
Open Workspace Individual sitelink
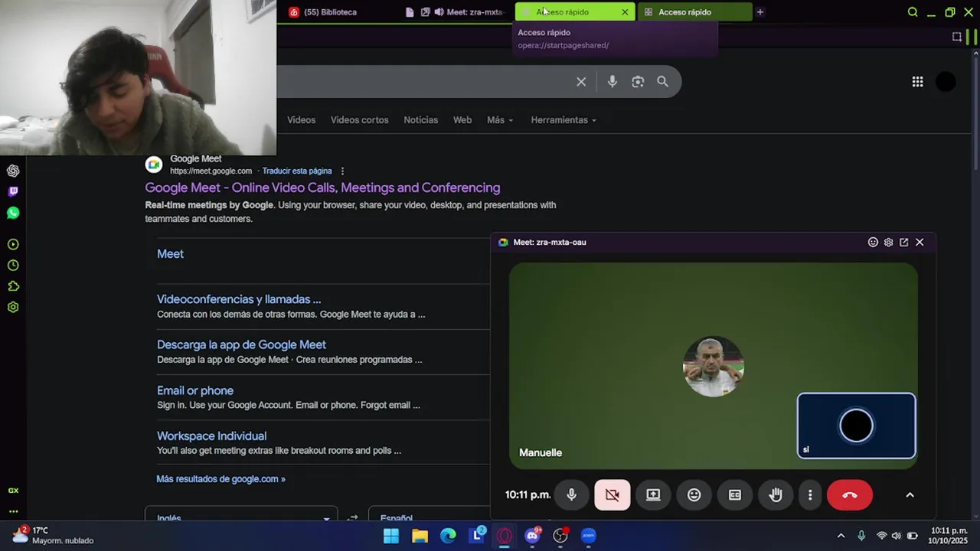(211, 436)
